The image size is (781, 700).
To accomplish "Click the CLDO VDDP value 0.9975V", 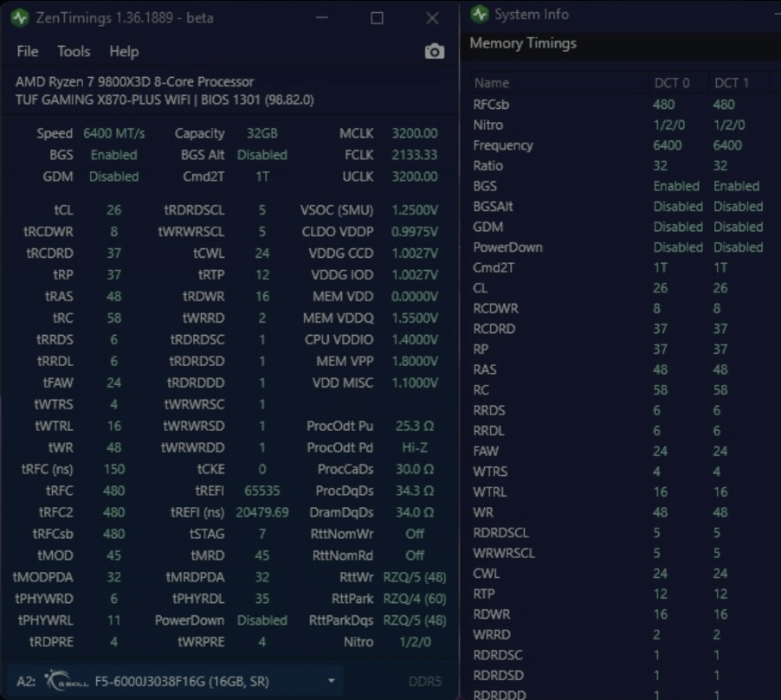I will (415, 232).
